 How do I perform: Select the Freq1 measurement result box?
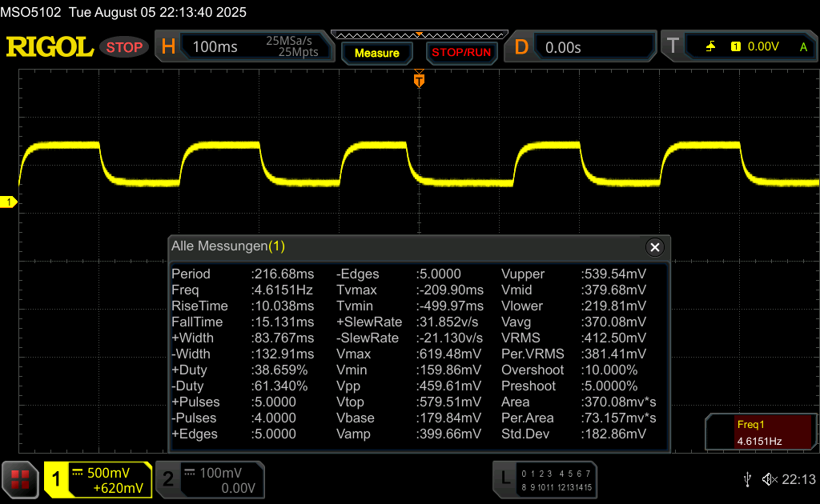[x=759, y=433]
